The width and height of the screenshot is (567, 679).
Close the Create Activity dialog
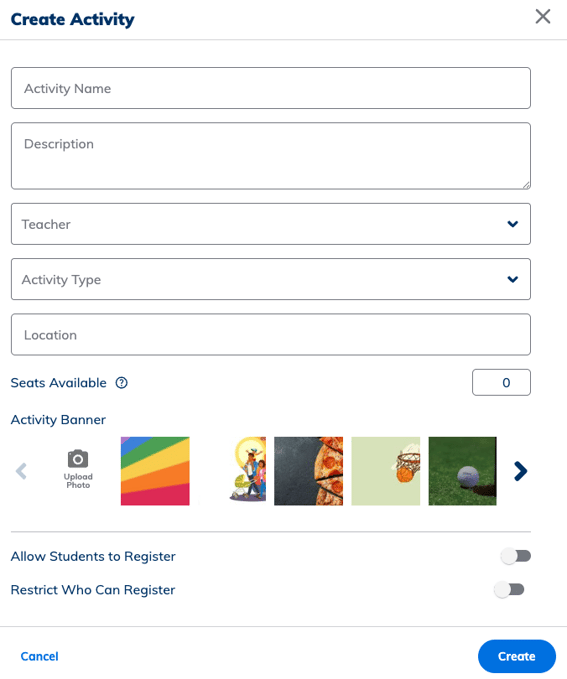[543, 16]
